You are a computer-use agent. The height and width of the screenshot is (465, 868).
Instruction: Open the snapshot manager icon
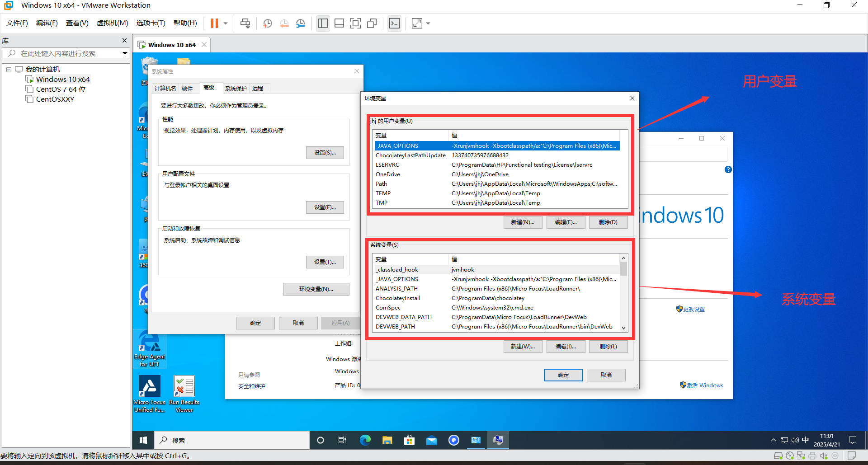click(301, 23)
